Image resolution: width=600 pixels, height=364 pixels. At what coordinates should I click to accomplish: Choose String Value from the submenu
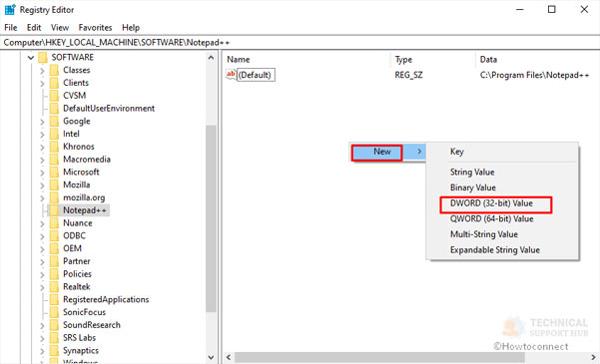point(472,173)
